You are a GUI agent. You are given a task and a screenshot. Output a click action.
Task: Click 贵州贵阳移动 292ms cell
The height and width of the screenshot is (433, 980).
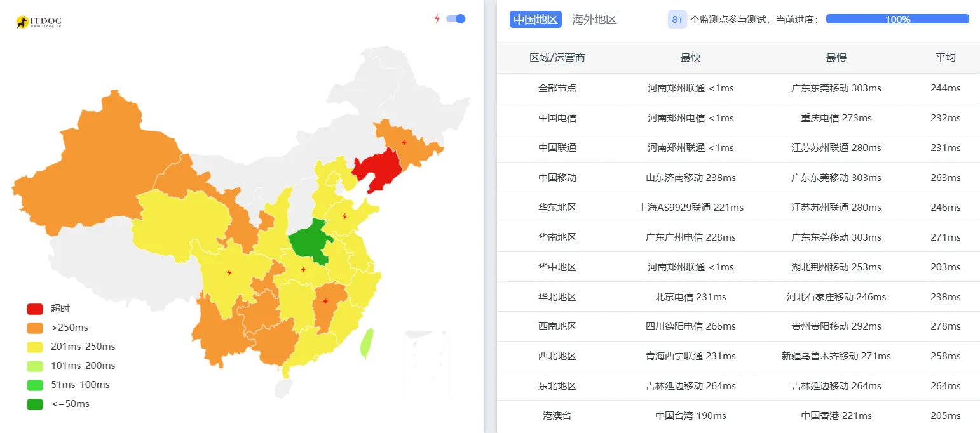pyautogui.click(x=836, y=326)
